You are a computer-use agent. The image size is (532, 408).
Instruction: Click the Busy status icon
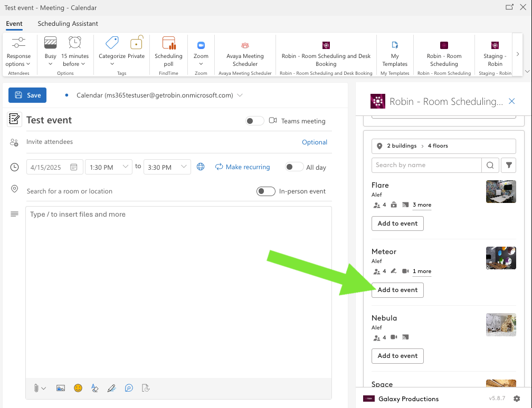(x=50, y=43)
